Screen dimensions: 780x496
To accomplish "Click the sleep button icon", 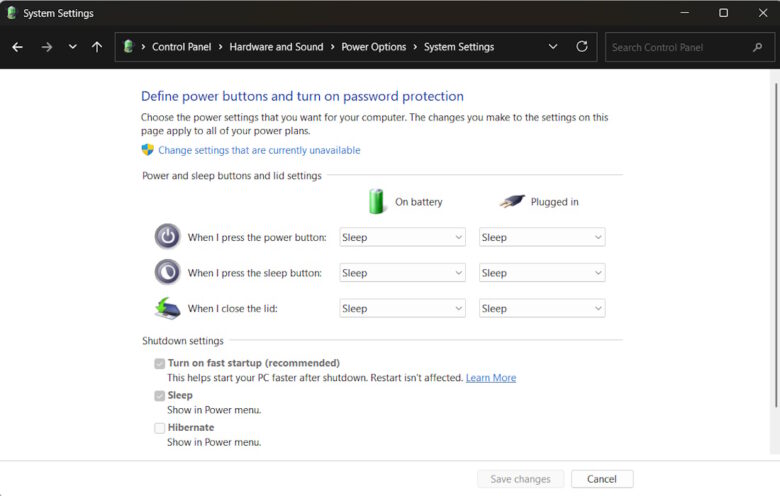I will click(x=168, y=272).
